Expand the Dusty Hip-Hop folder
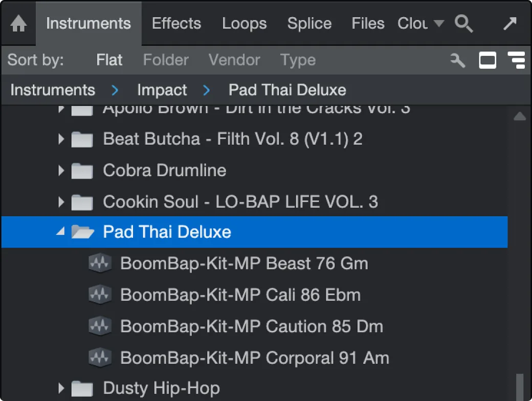The image size is (532, 401). point(61,388)
